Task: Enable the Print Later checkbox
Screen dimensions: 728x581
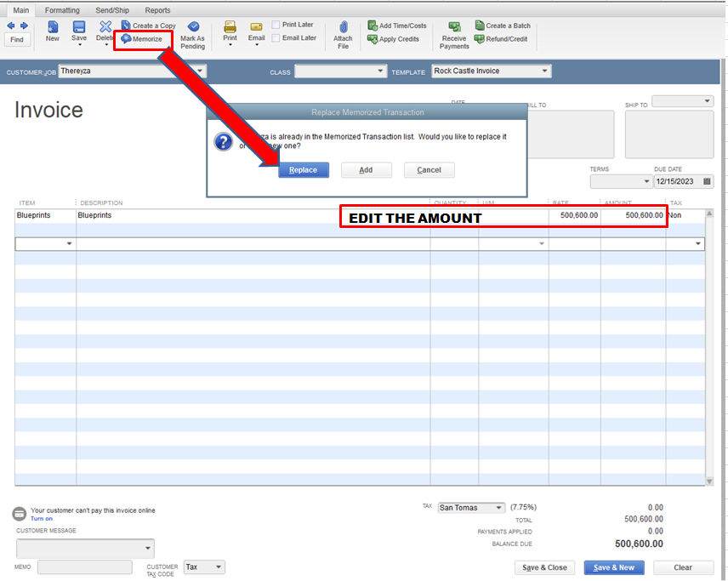Action: pos(276,25)
